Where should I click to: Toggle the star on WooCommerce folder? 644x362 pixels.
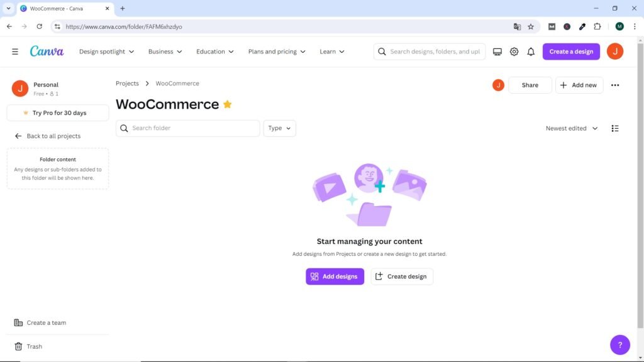pyautogui.click(x=228, y=104)
